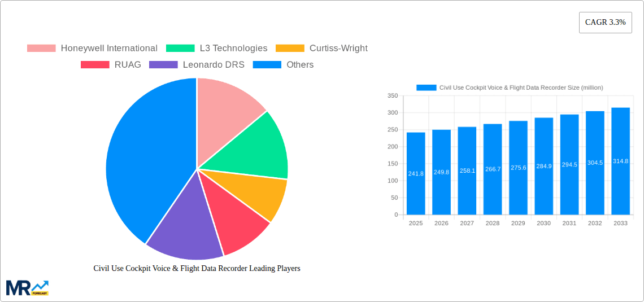Click the 2033 x-axis label
644x302 pixels.
tap(621, 223)
